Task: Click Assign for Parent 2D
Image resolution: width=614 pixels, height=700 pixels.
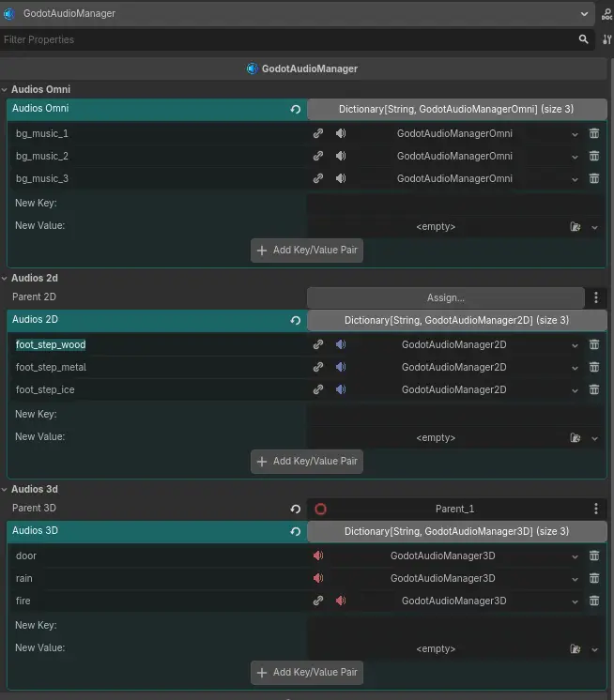Action: point(446,297)
